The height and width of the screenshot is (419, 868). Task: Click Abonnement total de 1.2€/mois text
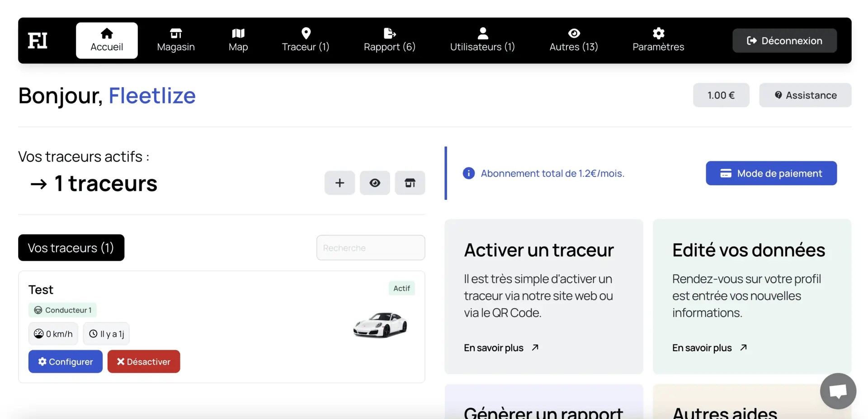(552, 174)
